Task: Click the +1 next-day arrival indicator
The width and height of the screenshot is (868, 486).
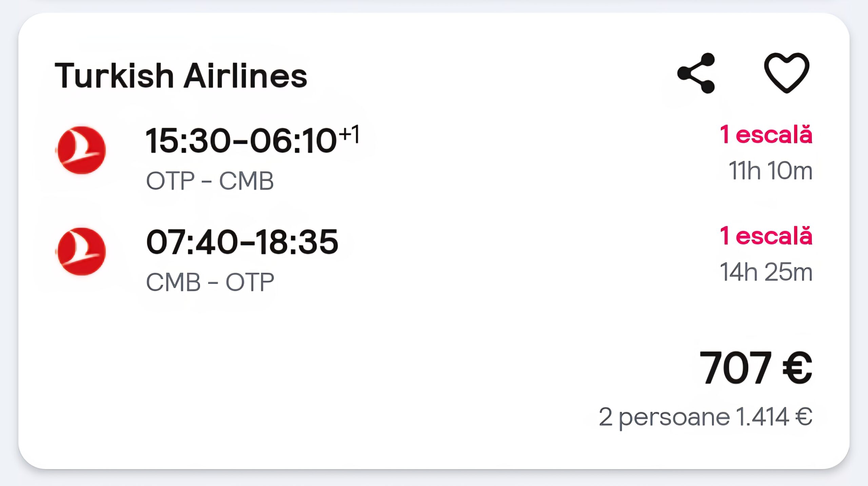Action: pos(349,133)
